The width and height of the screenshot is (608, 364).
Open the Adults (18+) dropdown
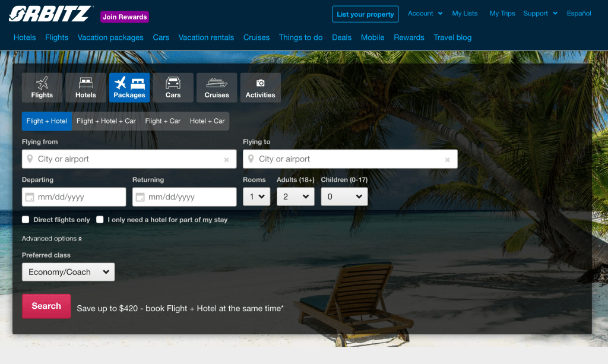[x=295, y=197]
